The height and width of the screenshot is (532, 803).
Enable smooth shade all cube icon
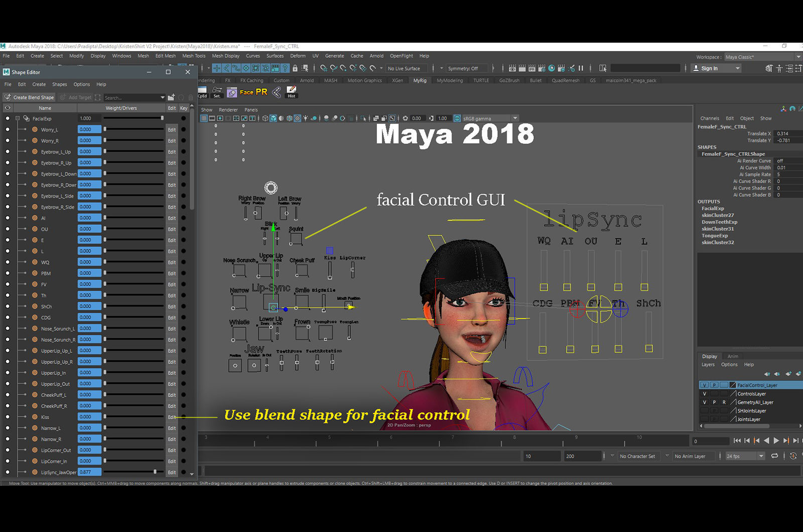[x=273, y=118]
